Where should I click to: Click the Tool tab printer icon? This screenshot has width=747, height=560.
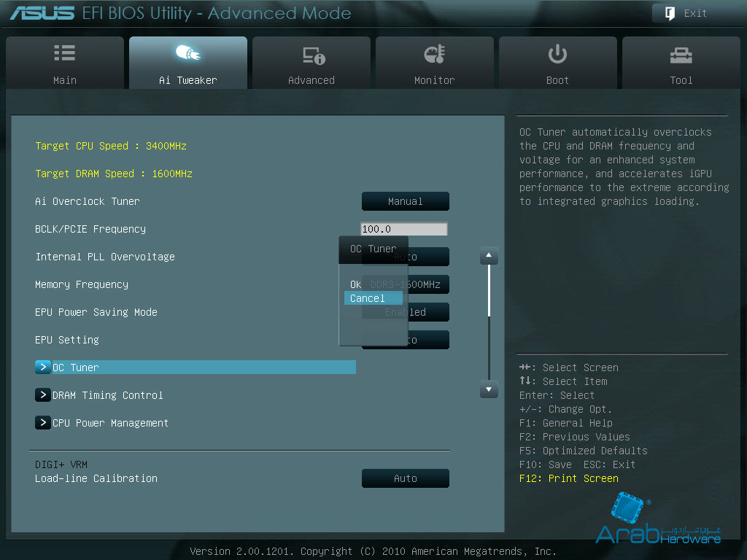click(681, 55)
